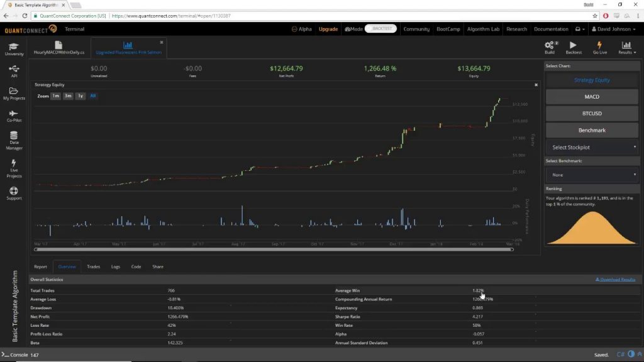Open the Alpha section

pyautogui.click(x=302, y=29)
